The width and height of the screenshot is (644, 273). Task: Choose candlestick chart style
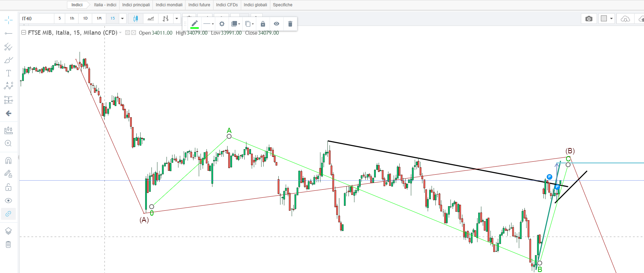pyautogui.click(x=136, y=19)
